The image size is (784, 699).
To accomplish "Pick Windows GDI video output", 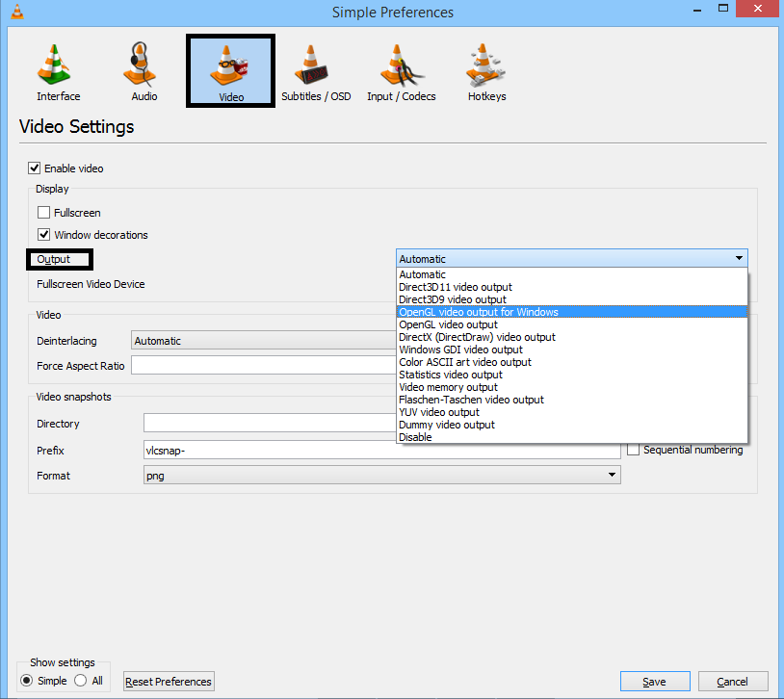I will [x=572, y=349].
